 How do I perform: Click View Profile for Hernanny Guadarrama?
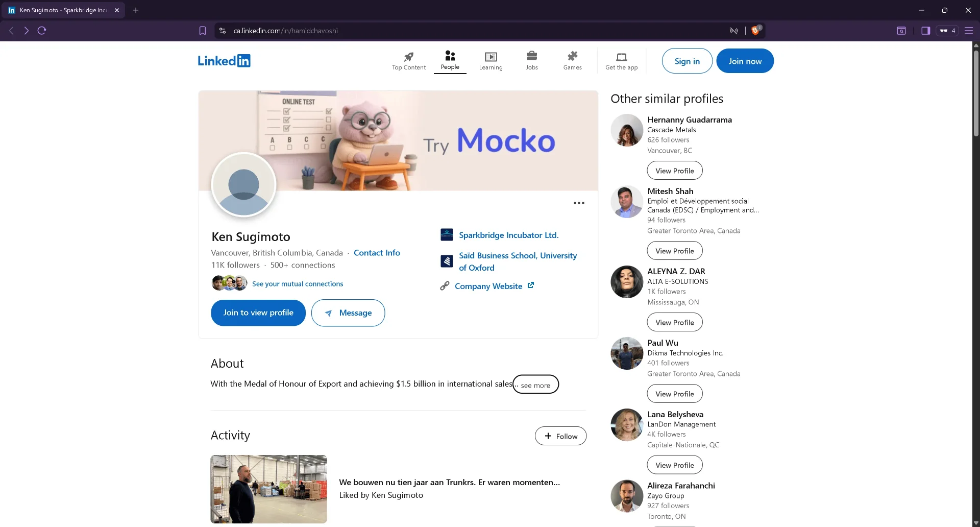click(x=675, y=171)
